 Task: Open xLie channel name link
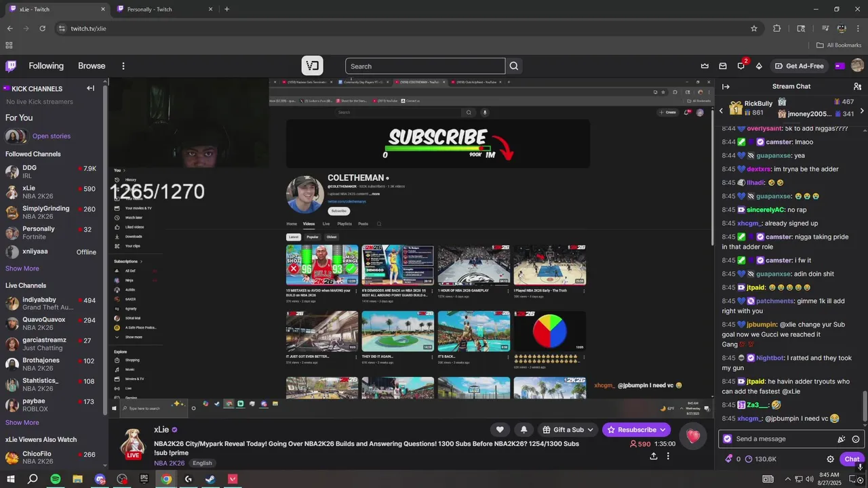(x=161, y=430)
